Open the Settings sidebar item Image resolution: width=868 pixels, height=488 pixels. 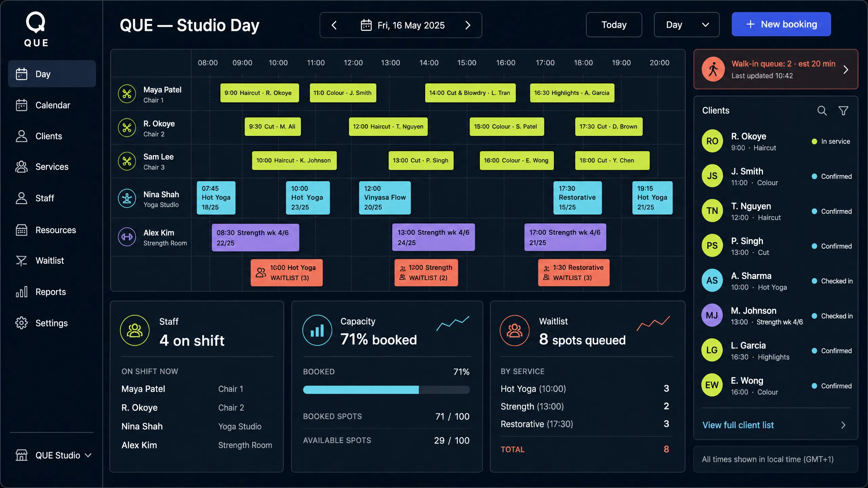[52, 323]
